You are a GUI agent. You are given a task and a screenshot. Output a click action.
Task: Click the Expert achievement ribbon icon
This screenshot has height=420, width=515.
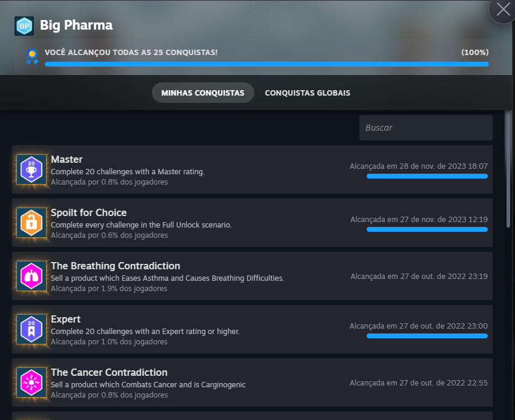tap(31, 329)
